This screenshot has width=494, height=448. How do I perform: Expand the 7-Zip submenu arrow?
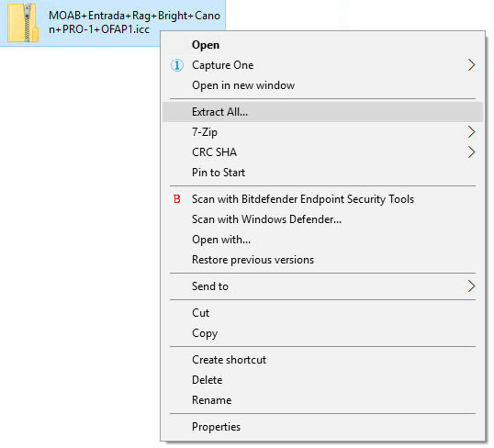click(471, 132)
